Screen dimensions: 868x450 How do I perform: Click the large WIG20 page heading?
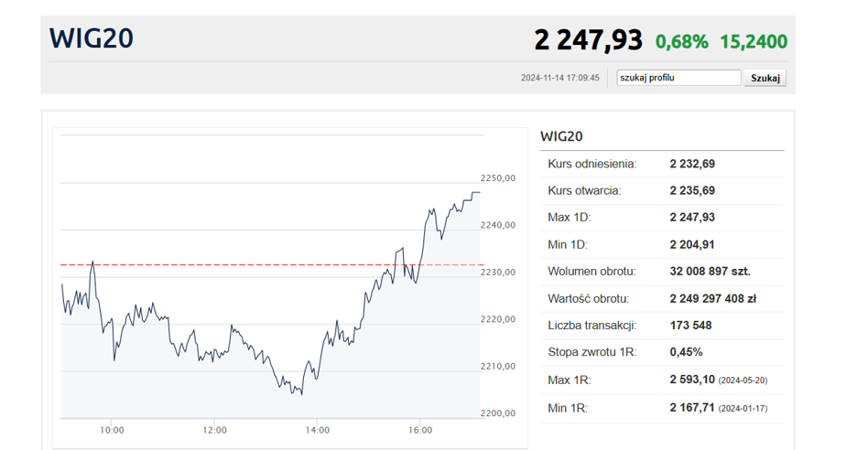click(x=92, y=38)
